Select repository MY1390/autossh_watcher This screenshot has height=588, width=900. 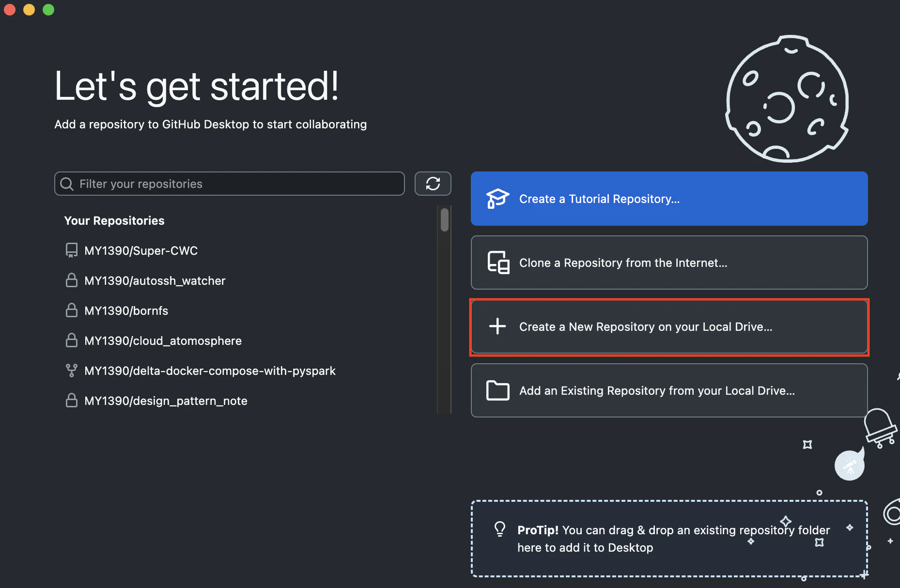pyautogui.click(x=246, y=280)
